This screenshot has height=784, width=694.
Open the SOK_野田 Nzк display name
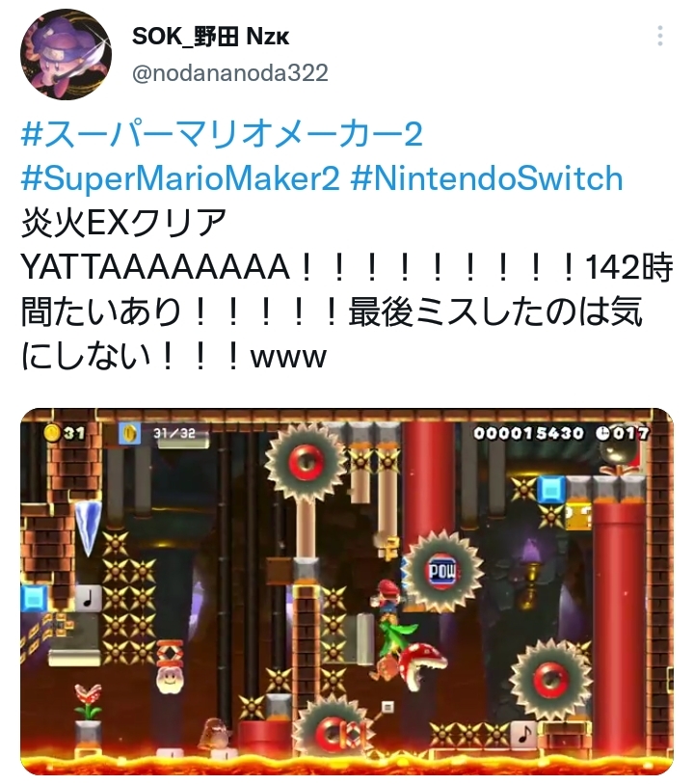point(210,36)
